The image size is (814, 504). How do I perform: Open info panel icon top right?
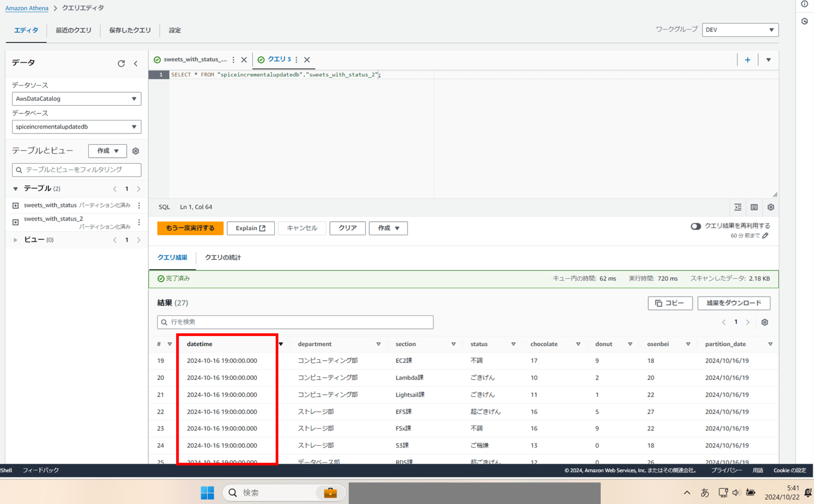(x=805, y=4)
